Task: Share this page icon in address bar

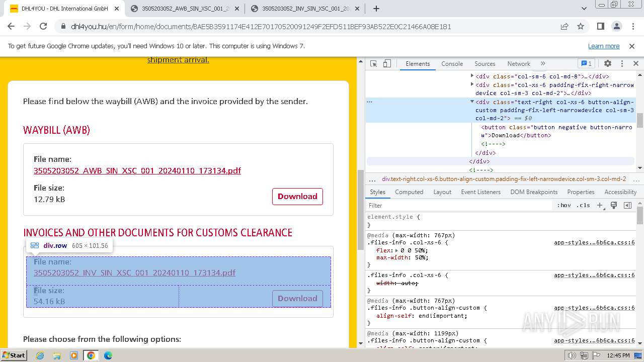Action: pos(565,27)
